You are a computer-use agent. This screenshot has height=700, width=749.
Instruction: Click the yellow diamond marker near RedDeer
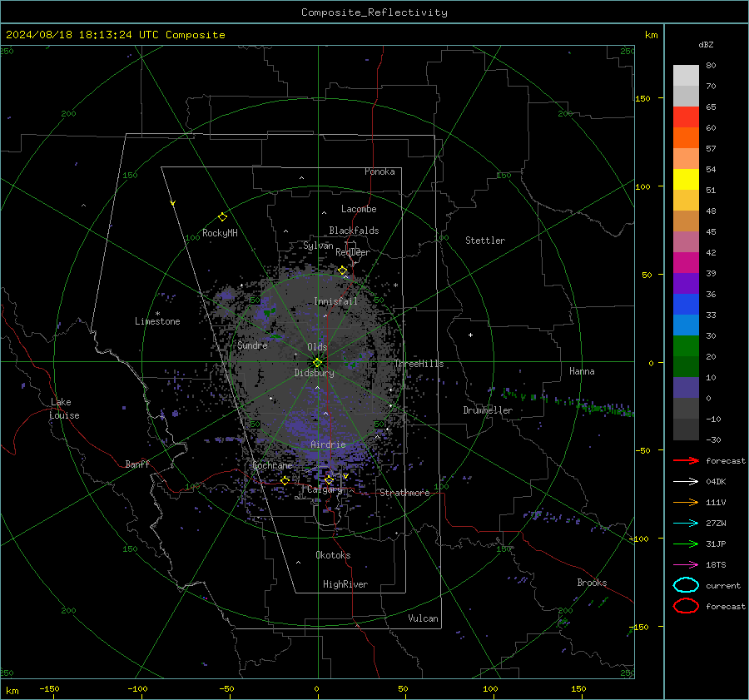(343, 271)
